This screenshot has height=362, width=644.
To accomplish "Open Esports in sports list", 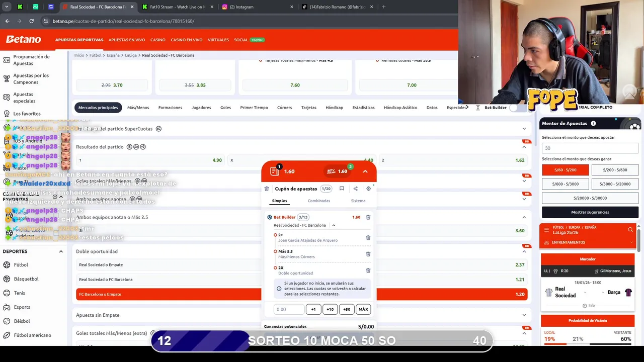I will point(22,307).
